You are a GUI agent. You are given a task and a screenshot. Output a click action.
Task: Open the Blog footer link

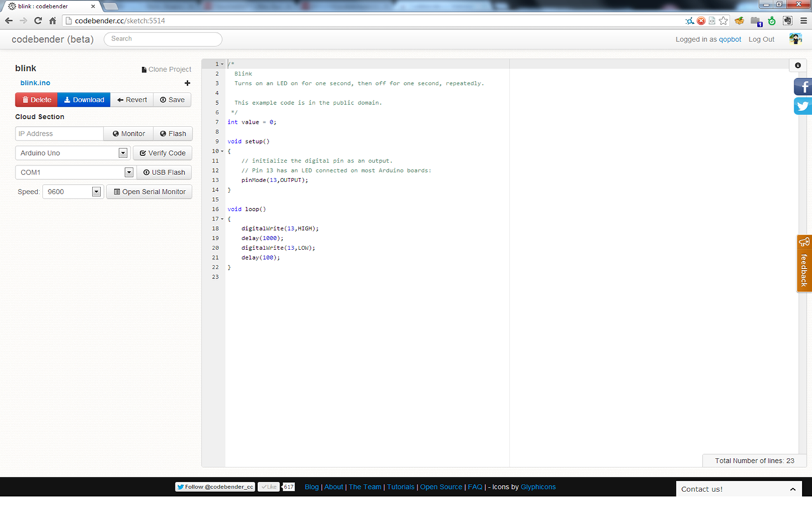click(311, 487)
